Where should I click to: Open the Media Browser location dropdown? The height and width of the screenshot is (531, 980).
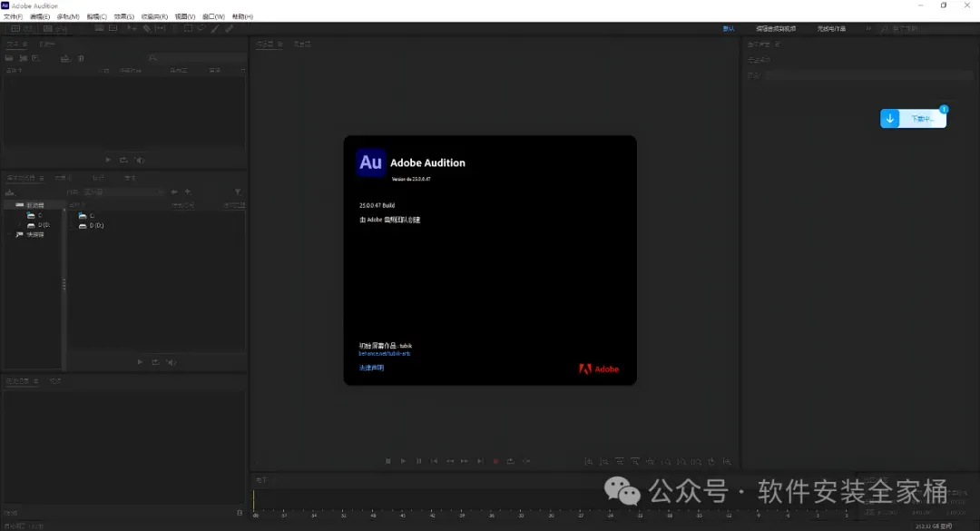click(123, 192)
